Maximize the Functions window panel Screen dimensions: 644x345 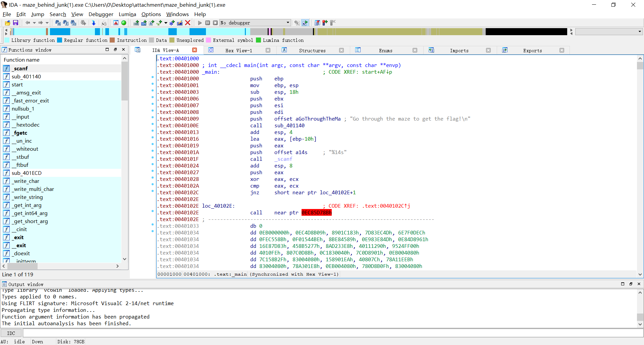(x=107, y=49)
